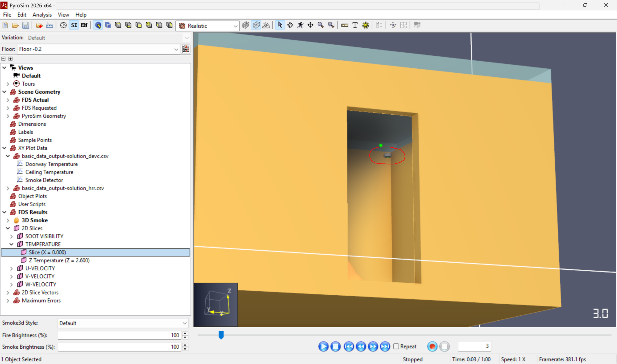
Task: Open the Smoke3d Style dropdown
Action: pyautogui.click(x=123, y=323)
